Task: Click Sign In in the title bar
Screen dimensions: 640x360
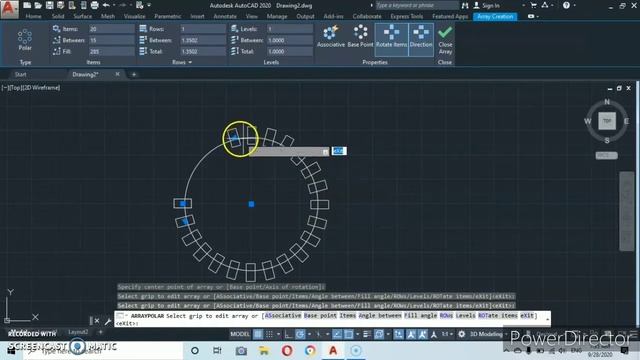Action: 491,5
